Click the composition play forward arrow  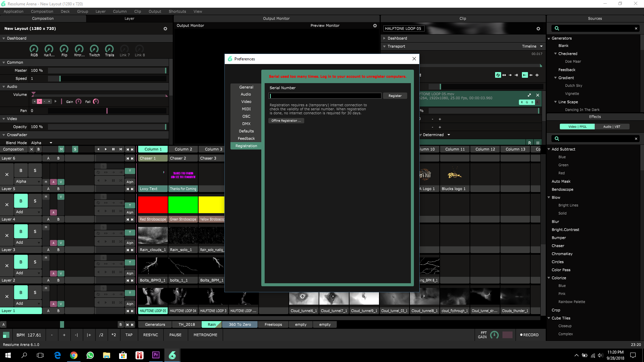tap(106, 149)
